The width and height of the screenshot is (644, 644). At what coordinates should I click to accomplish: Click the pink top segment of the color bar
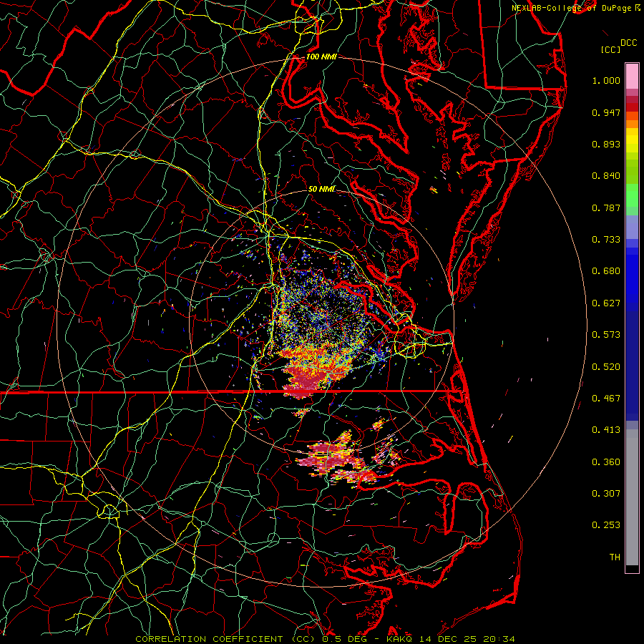pyautogui.click(x=632, y=77)
